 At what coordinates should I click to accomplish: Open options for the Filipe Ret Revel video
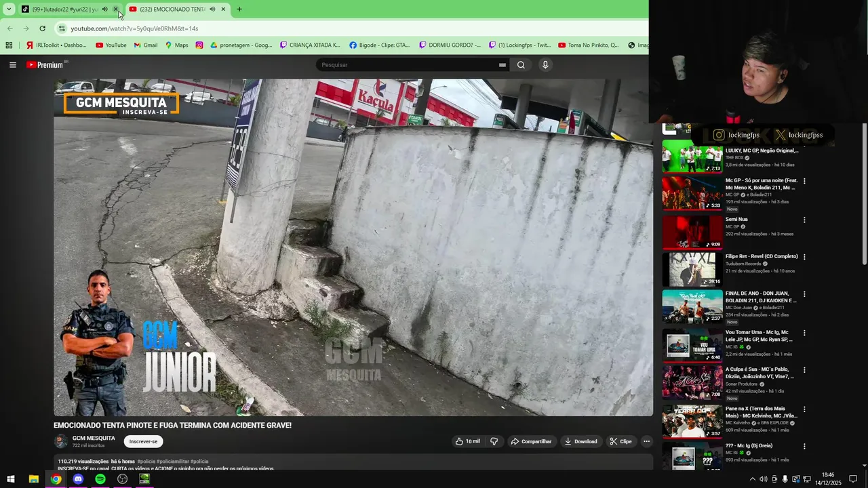[x=804, y=258]
